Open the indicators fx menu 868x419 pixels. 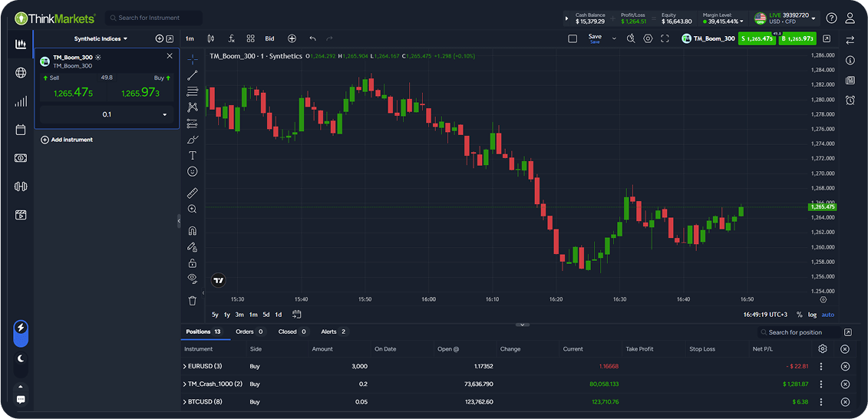(231, 38)
